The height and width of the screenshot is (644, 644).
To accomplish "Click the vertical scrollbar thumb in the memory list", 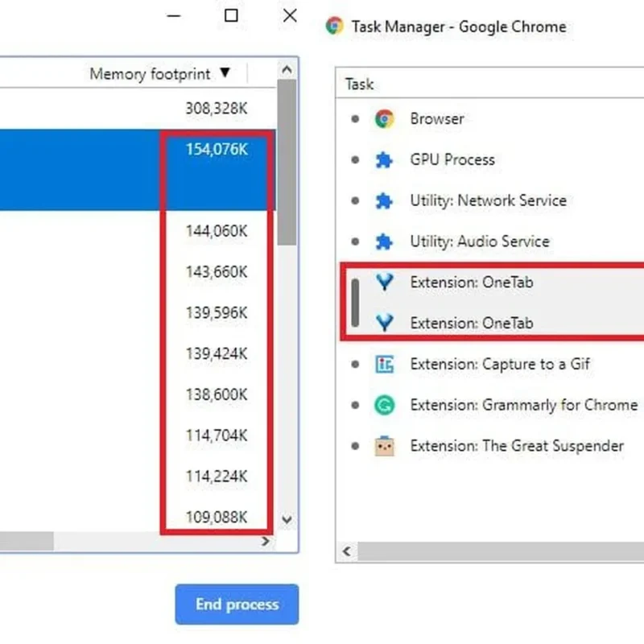I will click(x=287, y=163).
